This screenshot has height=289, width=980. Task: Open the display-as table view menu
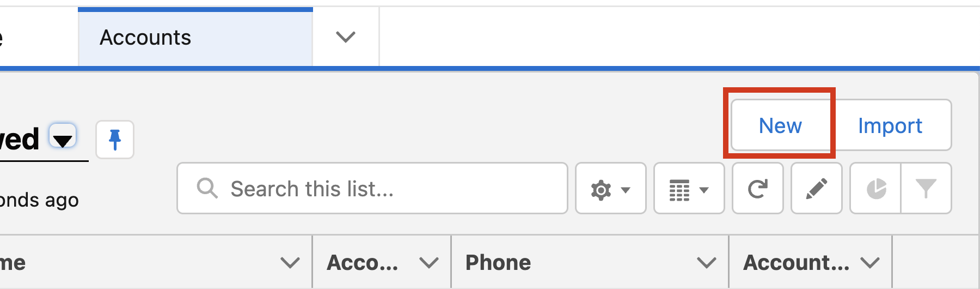[689, 189]
